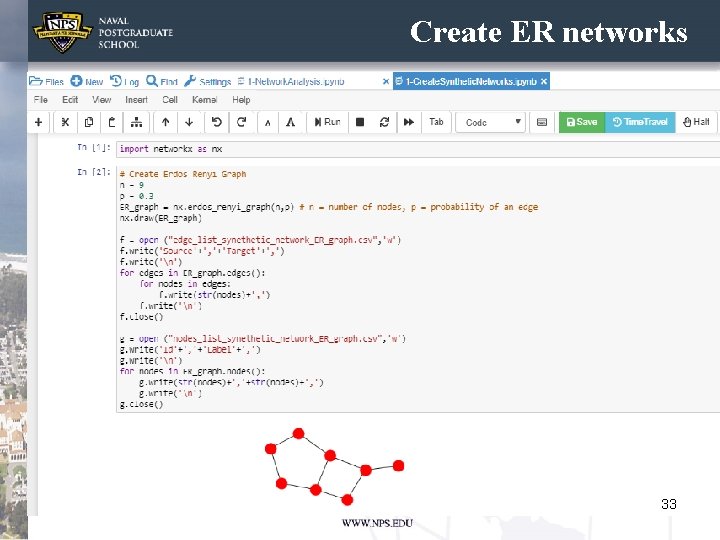The width and height of the screenshot is (720, 540).
Task: Click the rendered red node graph output
Action: (334, 466)
